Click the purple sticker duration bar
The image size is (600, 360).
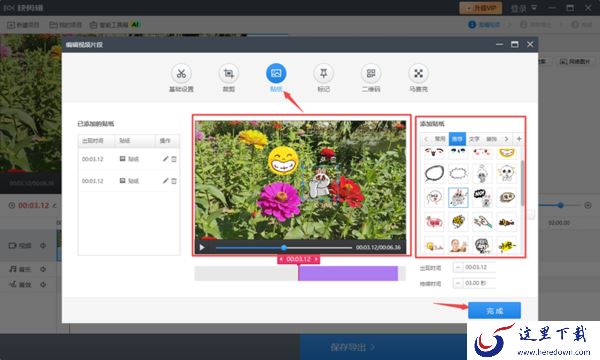click(x=348, y=274)
